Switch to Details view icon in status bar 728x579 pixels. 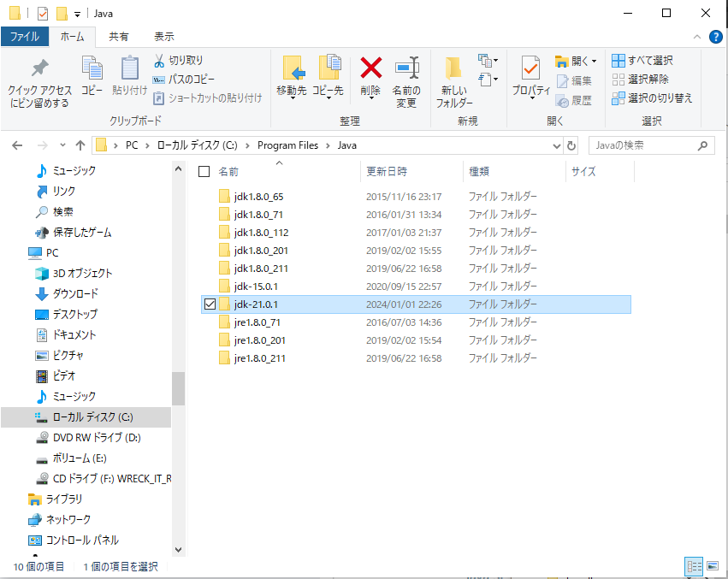point(694,566)
